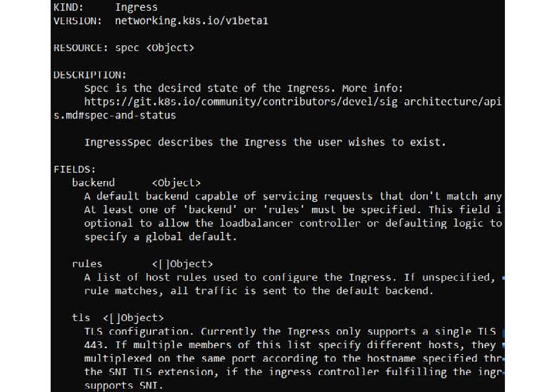The image size is (555, 392).
Task: Click 'specify a global default.' line
Action: coord(161,237)
